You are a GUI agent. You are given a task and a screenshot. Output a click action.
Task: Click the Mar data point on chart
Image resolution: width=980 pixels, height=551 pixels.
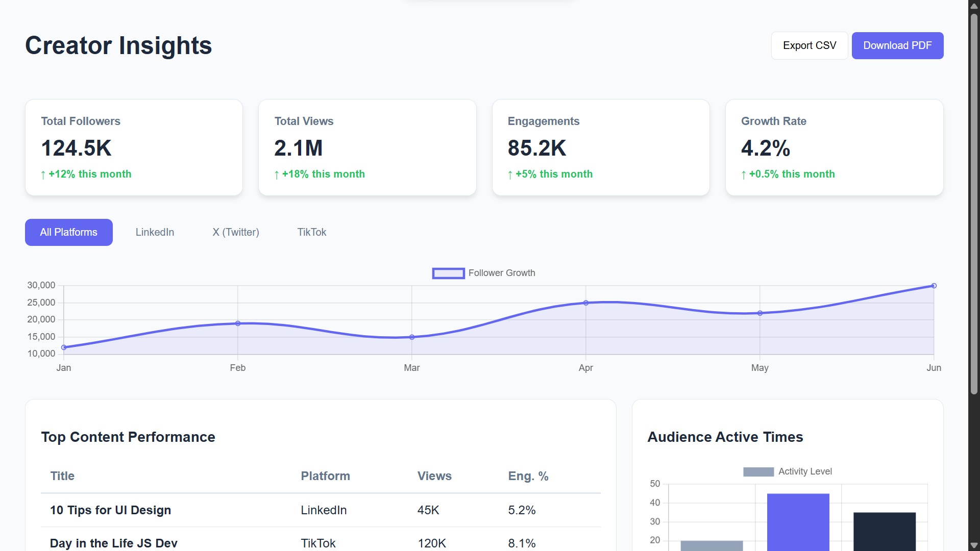pos(412,337)
